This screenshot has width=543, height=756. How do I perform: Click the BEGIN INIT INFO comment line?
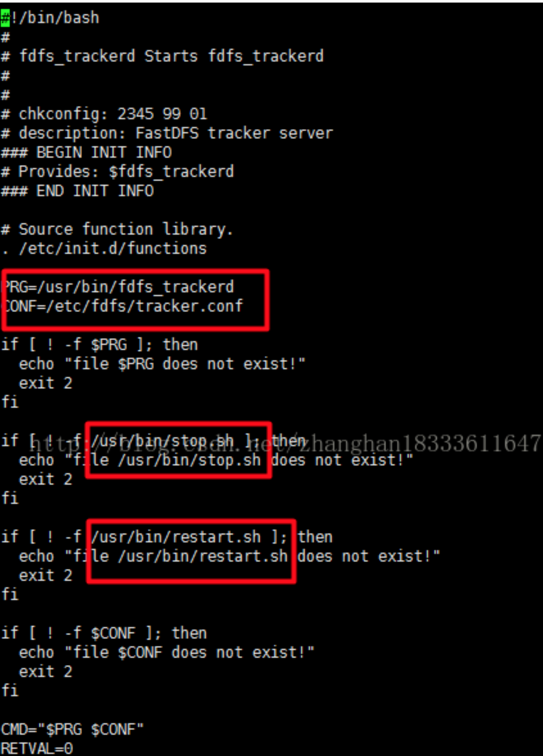pos(86,153)
